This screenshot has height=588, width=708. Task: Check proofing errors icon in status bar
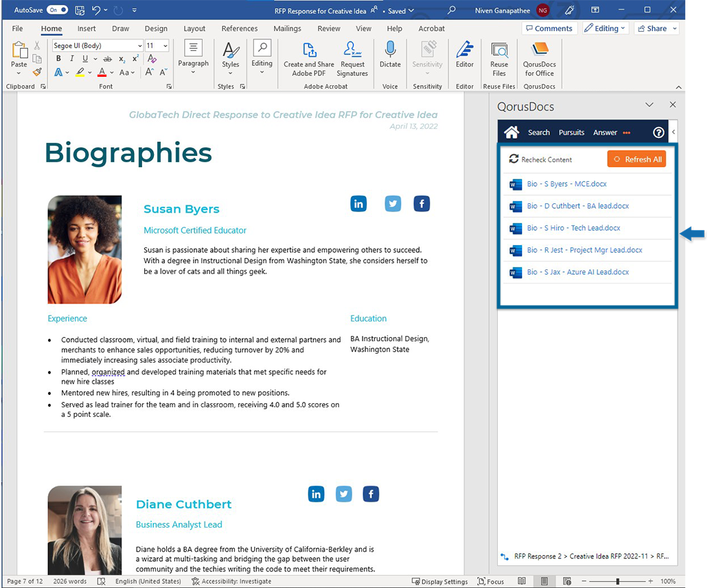[102, 581]
